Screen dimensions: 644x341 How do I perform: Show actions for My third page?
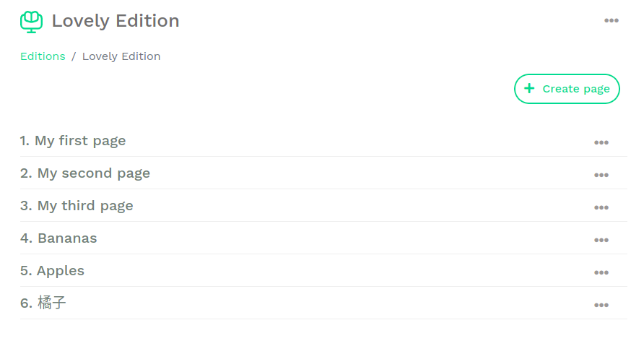(601, 207)
